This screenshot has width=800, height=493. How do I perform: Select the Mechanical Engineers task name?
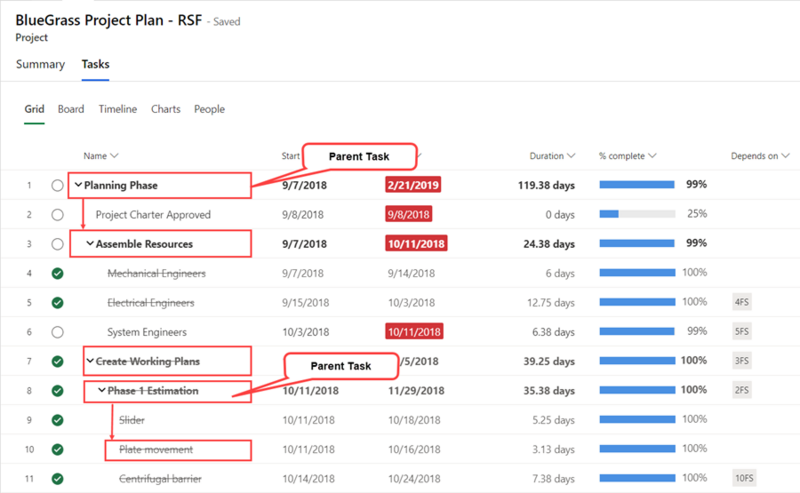point(156,274)
